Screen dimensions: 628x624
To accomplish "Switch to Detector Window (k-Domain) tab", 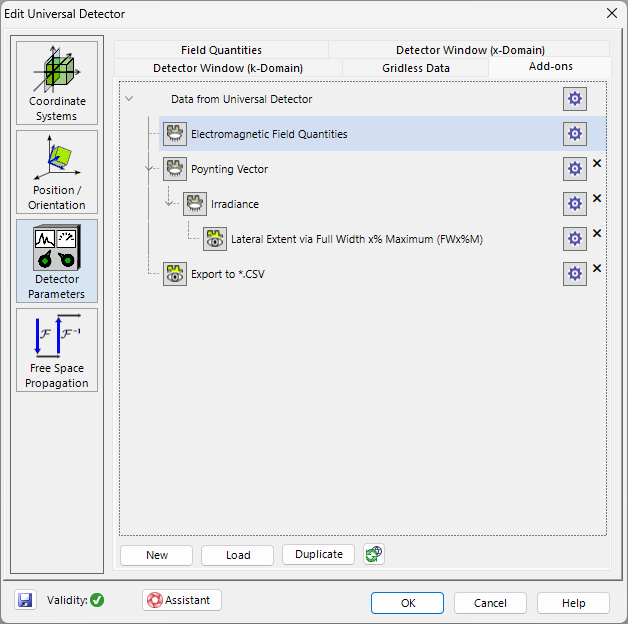I will (228, 68).
